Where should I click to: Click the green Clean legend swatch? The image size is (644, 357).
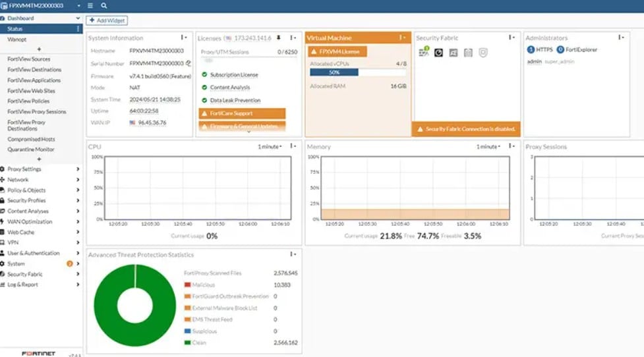(187, 343)
